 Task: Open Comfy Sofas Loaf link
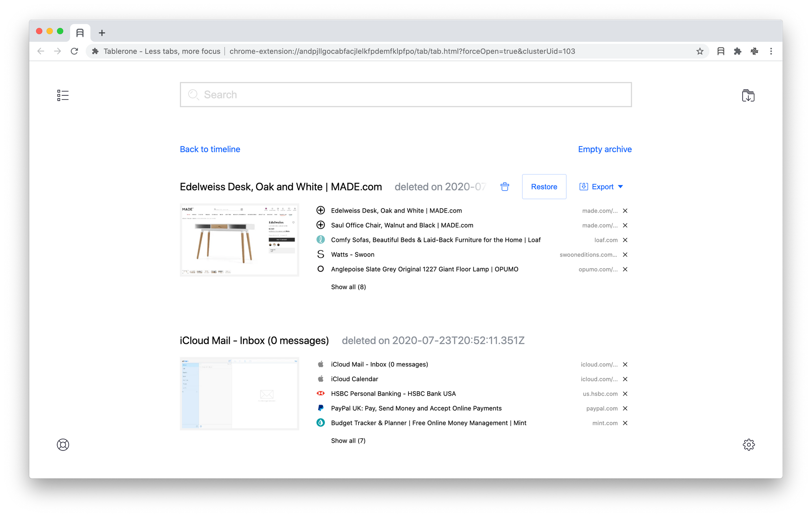(x=436, y=240)
